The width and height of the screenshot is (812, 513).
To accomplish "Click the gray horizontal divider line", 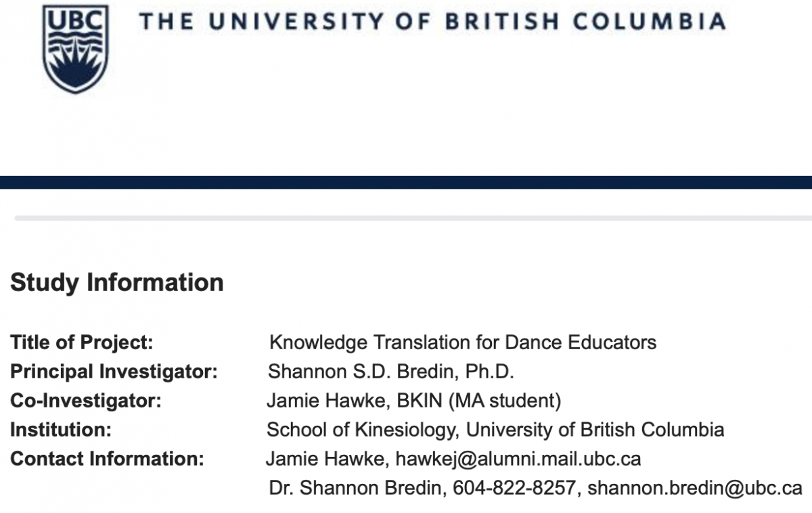I will tap(413, 218).
